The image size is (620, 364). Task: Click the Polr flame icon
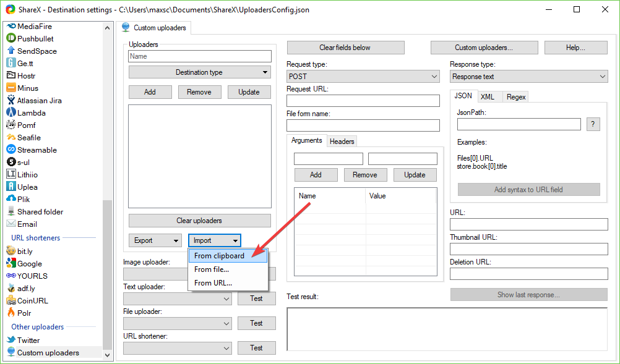click(x=11, y=313)
